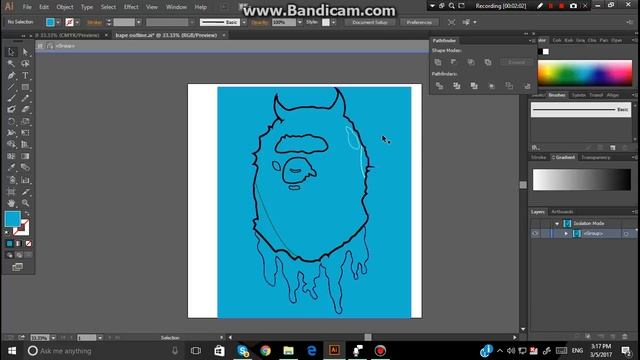640x360 pixels.
Task: Set the paint mode to None
Action: [28, 243]
